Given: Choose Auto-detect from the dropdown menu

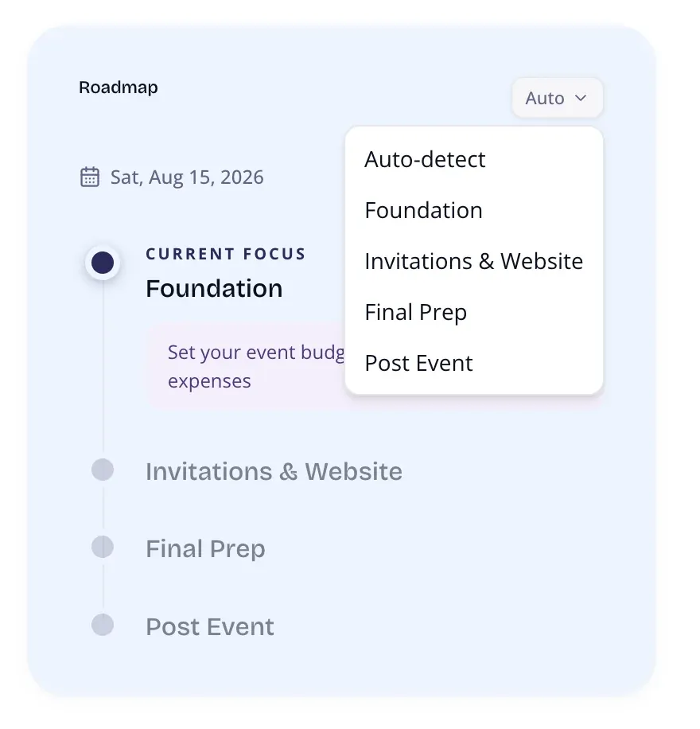Looking at the screenshot, I should (425, 159).
